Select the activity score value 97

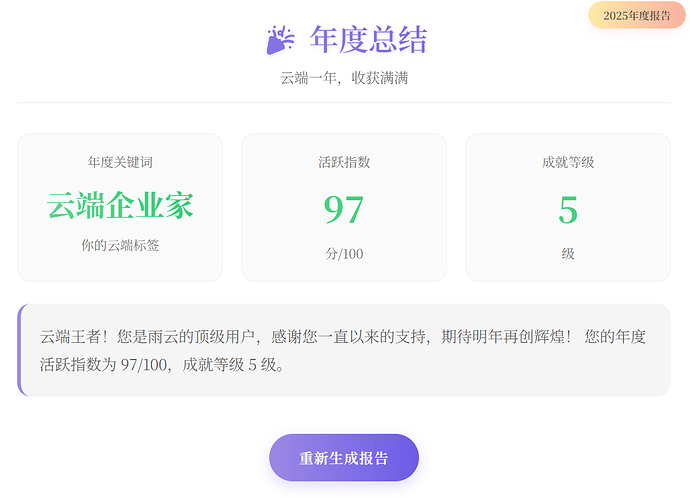tap(343, 210)
